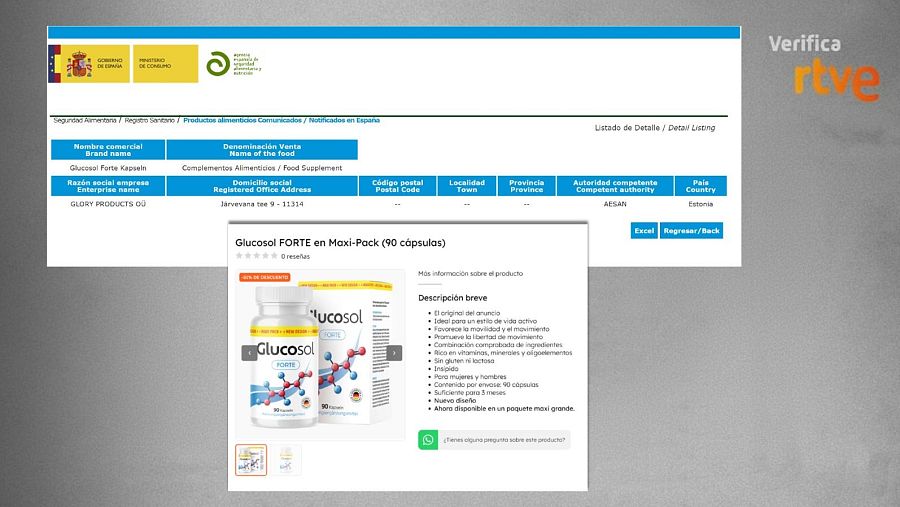Click 'El original del anuncio' bullet
The image size is (900, 507).
pos(467,314)
